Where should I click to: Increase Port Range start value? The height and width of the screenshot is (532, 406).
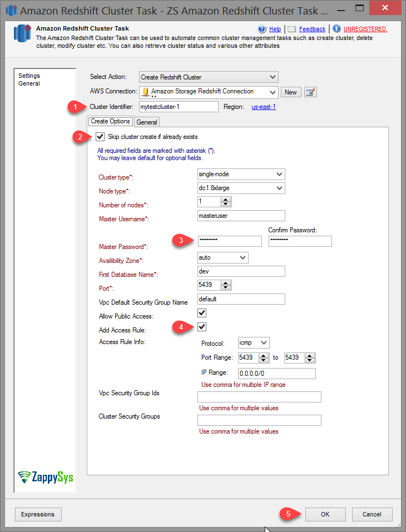click(x=264, y=355)
